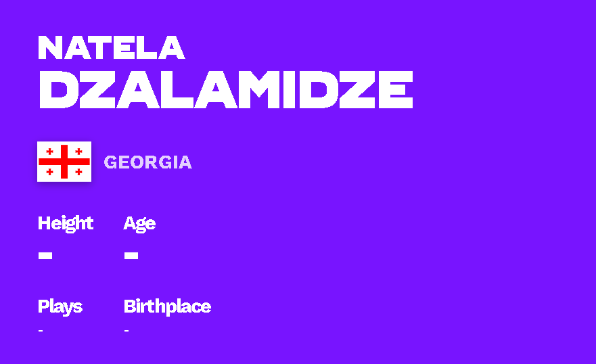Click the final letter E of DZALAMIDZE
596x364 pixels.
(396, 89)
